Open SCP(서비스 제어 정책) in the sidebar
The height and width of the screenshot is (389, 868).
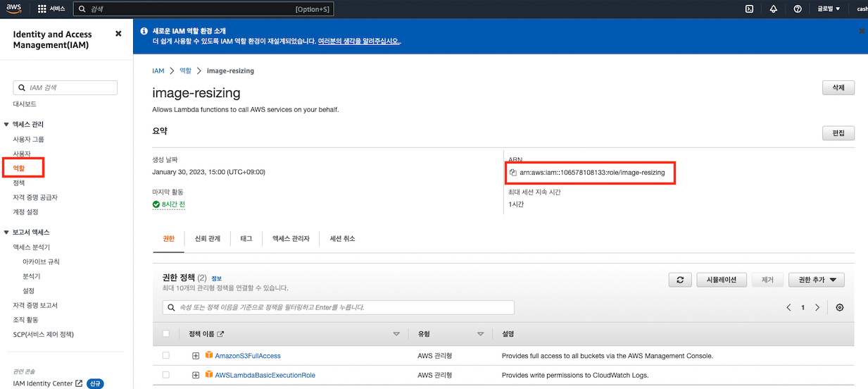pyautogui.click(x=44, y=334)
